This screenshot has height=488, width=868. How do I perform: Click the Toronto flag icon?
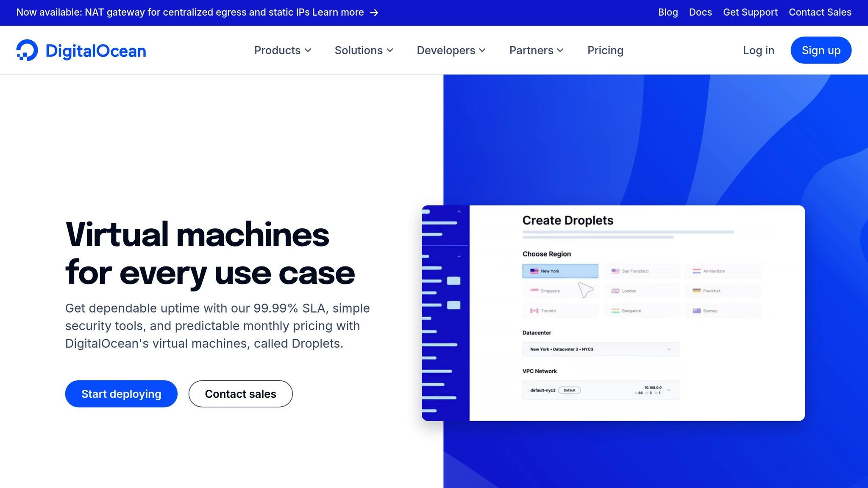click(x=533, y=311)
